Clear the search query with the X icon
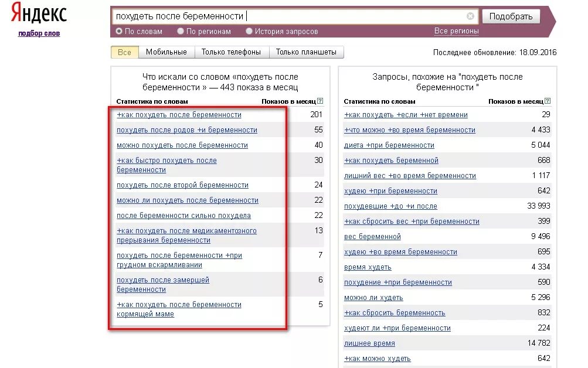 [x=470, y=16]
